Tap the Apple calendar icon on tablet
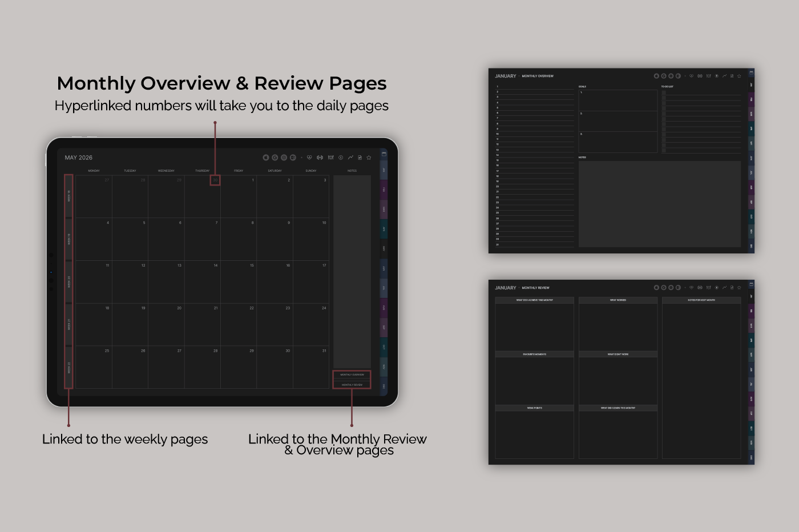799x532 pixels. [x=266, y=158]
